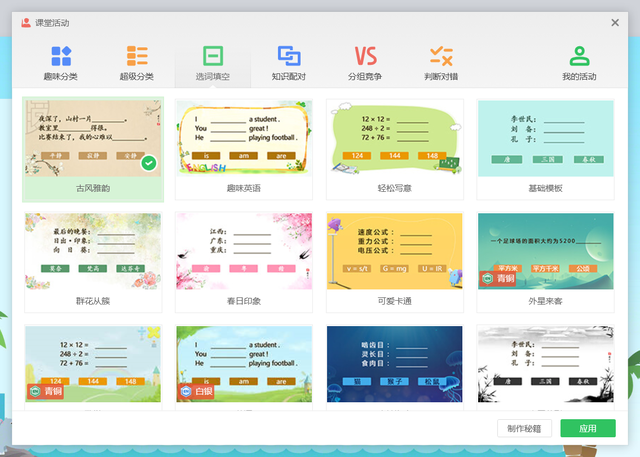Open the 超级分类 activity icon
Image resolution: width=640 pixels, height=457 pixels.
coord(137,56)
